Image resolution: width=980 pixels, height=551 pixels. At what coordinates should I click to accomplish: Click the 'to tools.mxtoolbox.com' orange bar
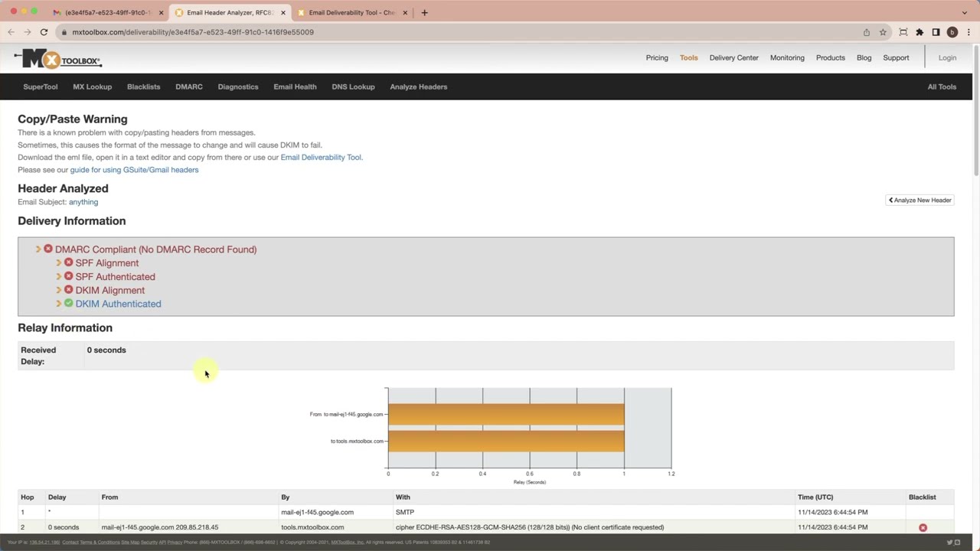coord(506,441)
